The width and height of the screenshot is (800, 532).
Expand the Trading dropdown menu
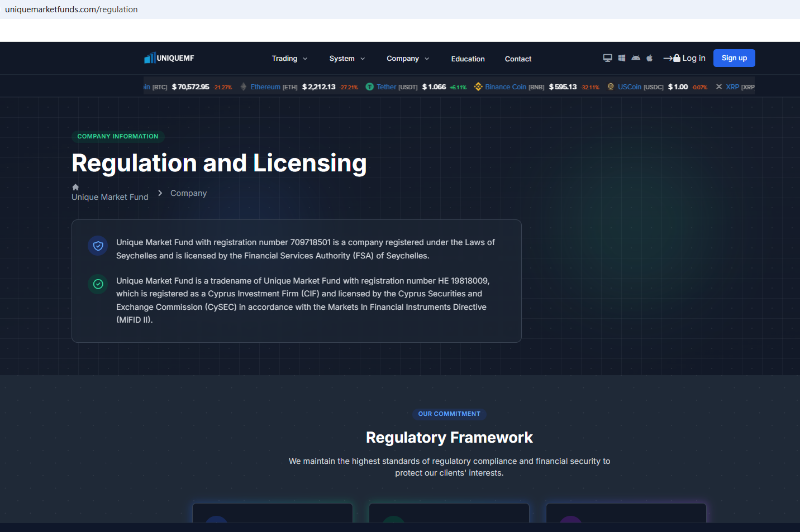(x=289, y=59)
